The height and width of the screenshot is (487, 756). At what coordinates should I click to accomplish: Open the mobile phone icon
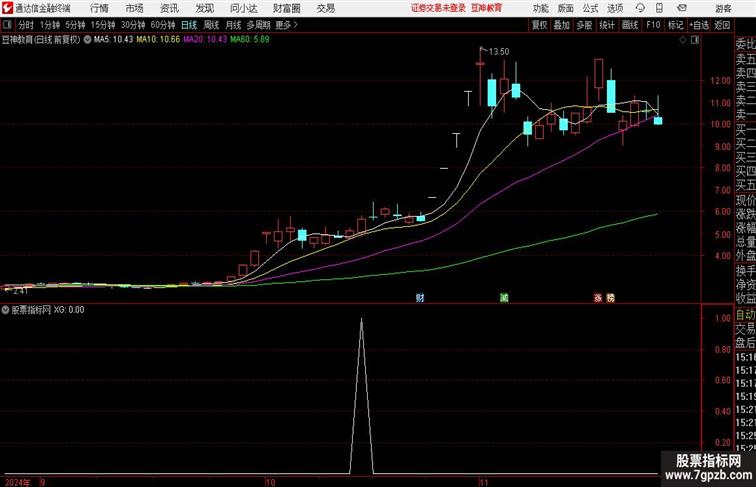pyautogui.click(x=660, y=8)
